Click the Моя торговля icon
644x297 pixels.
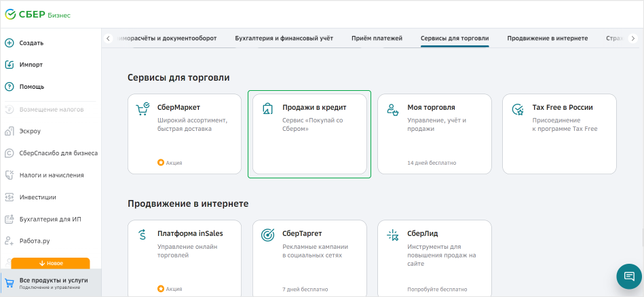393,109
